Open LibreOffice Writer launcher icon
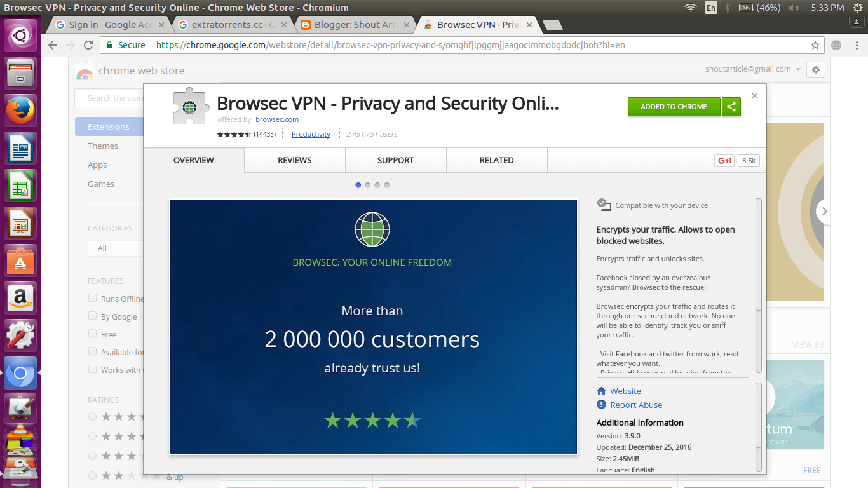 pos(21,148)
